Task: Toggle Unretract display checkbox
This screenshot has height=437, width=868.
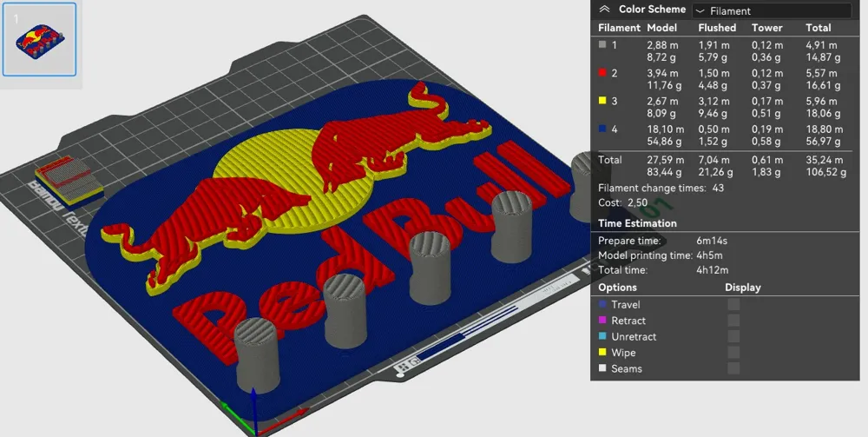Action: (733, 336)
